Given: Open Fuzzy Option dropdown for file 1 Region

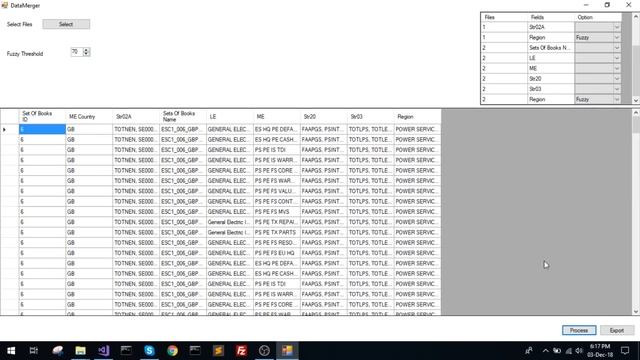Looking at the screenshot, I should pyautogui.click(x=617, y=38).
